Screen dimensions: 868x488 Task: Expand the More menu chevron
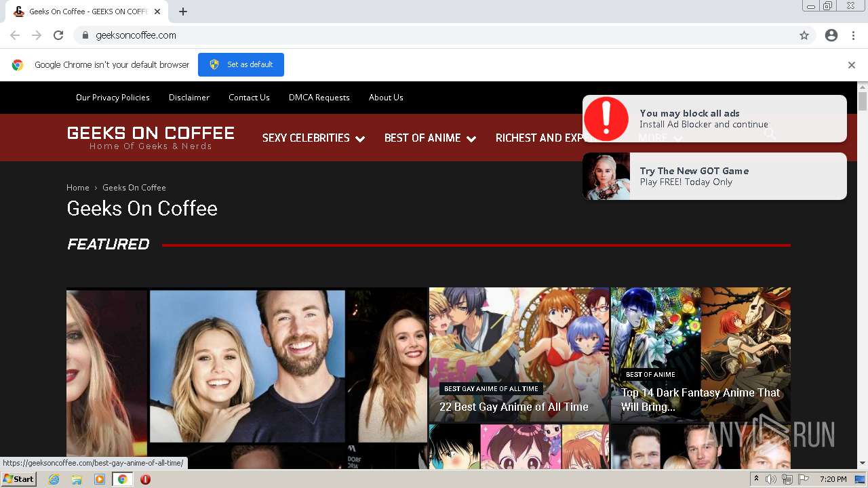pos(677,138)
